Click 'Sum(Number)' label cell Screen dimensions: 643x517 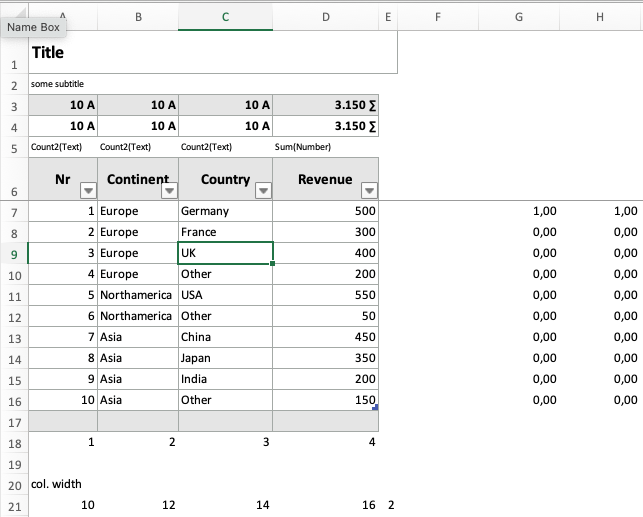click(326, 147)
